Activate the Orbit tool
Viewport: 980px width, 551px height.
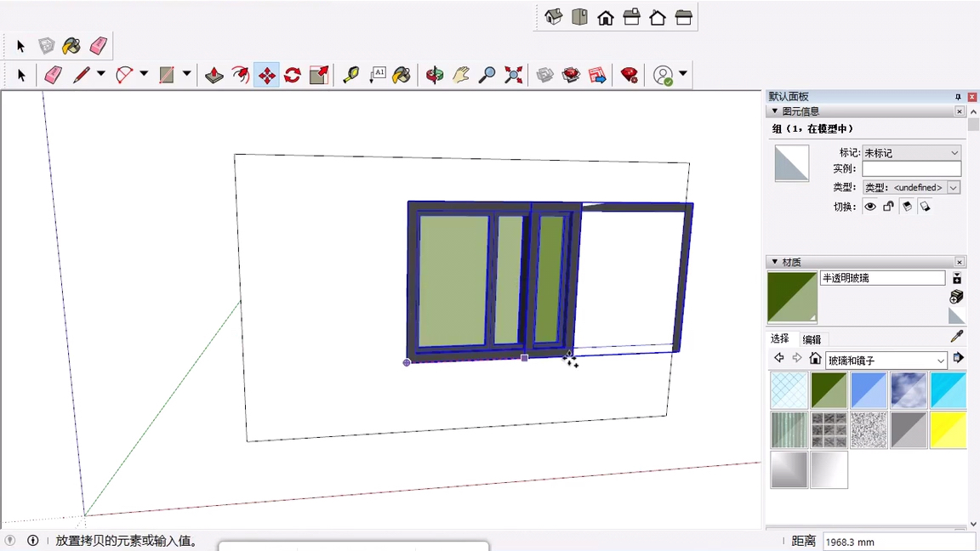[x=435, y=76]
